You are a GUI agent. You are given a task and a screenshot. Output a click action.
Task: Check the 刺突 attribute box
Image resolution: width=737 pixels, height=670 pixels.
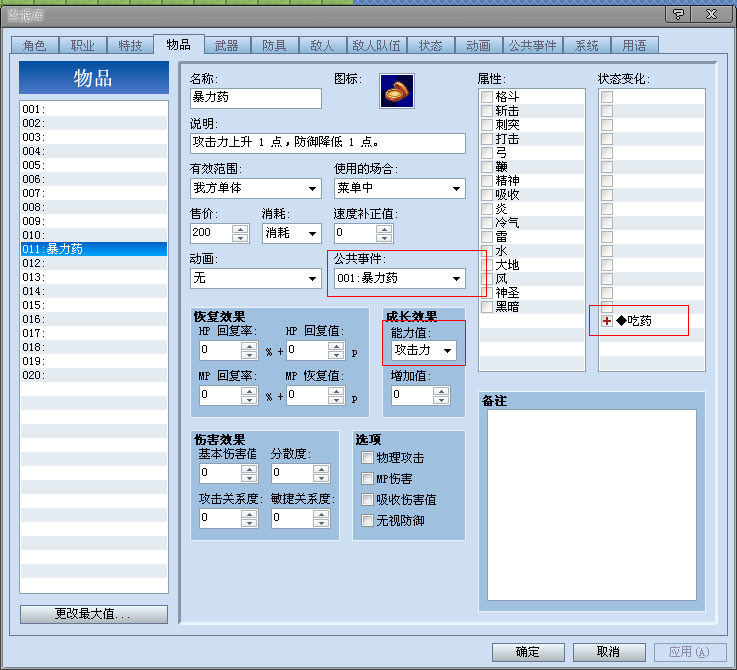pos(486,125)
